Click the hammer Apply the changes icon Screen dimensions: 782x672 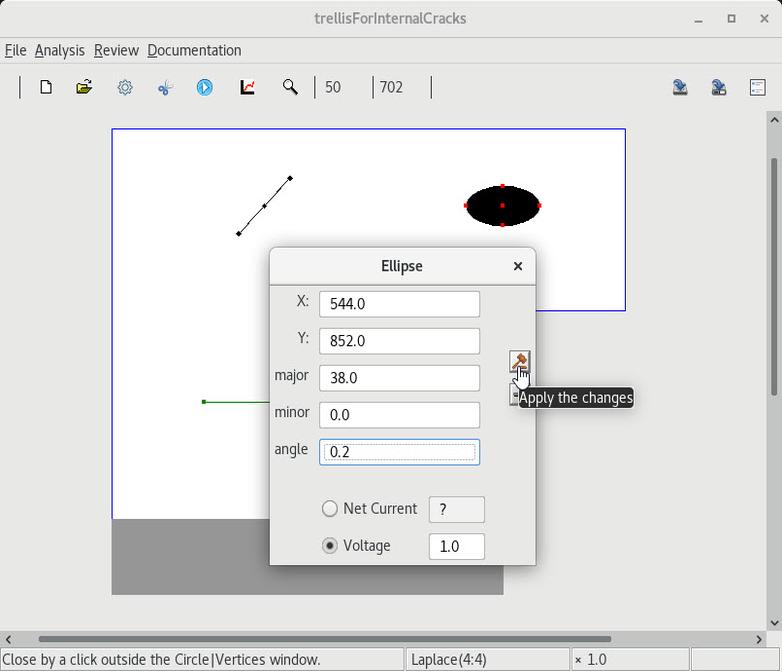point(519,362)
